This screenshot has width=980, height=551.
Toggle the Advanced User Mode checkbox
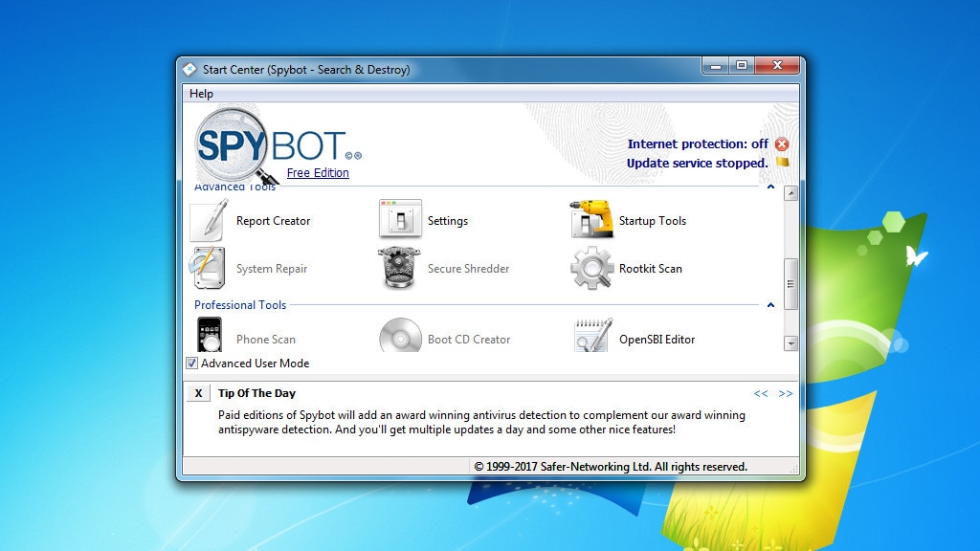click(191, 363)
